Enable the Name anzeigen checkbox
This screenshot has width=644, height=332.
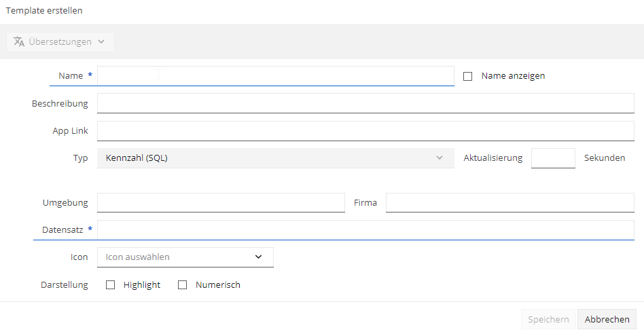pos(468,76)
